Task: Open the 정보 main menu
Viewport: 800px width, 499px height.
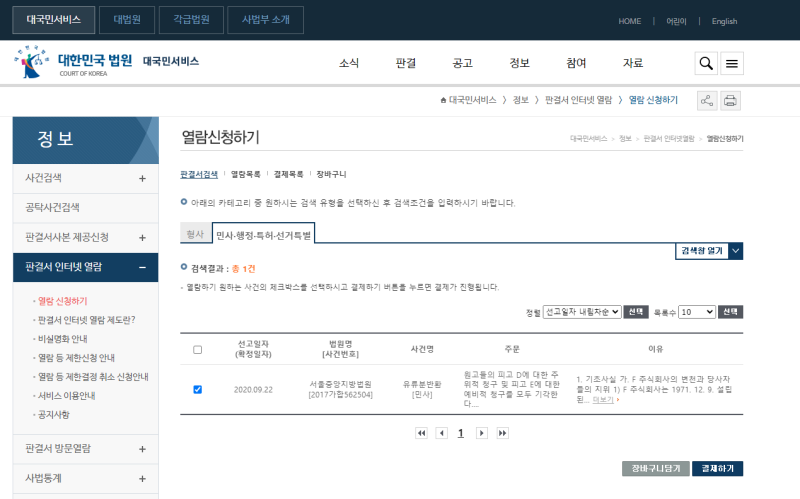Action: click(519, 63)
